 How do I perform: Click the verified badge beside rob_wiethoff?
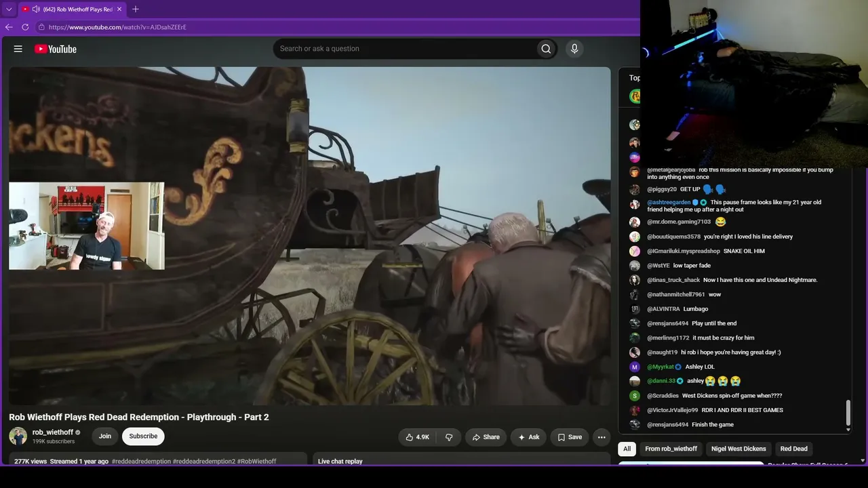[78, 432]
